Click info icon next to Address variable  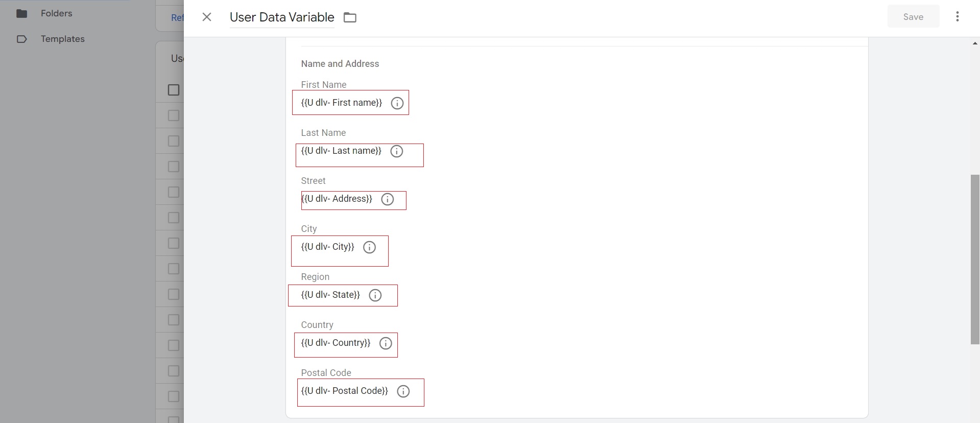pyautogui.click(x=387, y=199)
